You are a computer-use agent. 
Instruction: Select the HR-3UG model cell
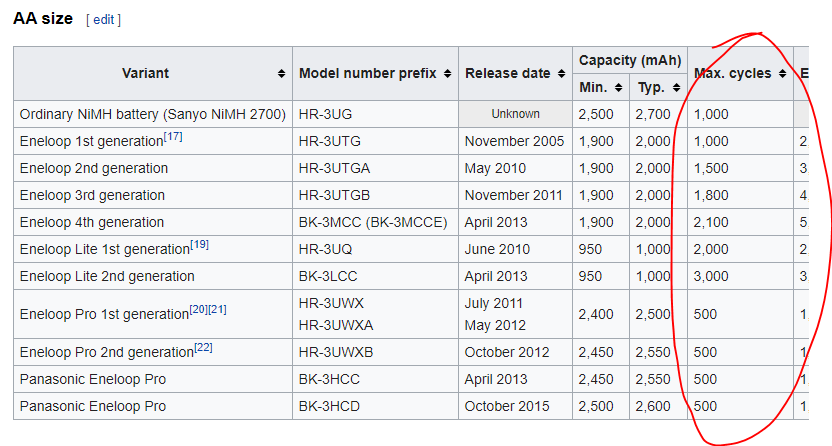click(375, 114)
